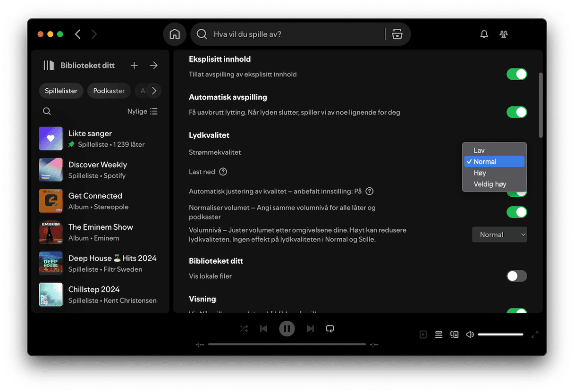Click the Get Connected album cover

51,201
